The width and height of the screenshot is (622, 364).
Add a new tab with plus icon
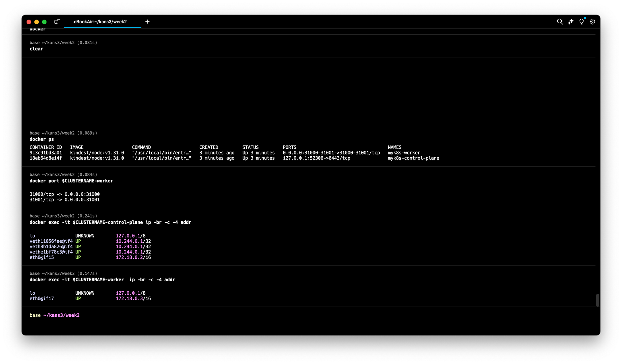[147, 22]
